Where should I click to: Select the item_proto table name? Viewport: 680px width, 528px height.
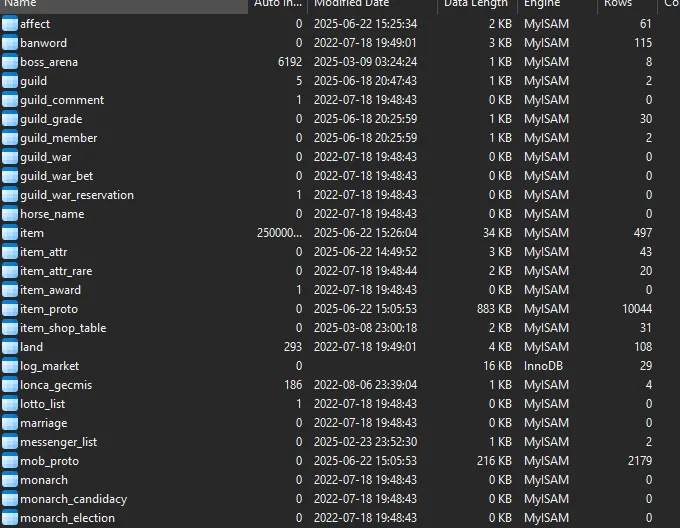pyautogui.click(x=49, y=309)
